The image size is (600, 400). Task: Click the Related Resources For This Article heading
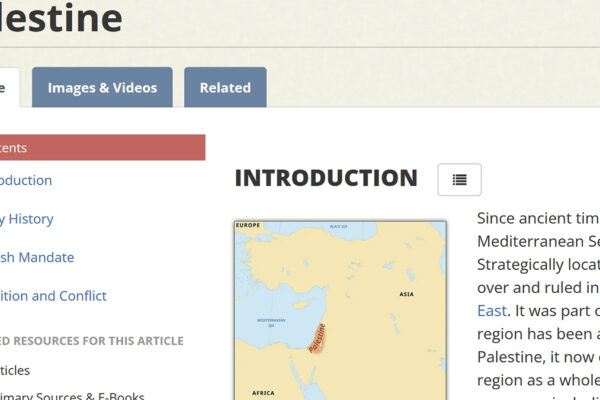92,341
